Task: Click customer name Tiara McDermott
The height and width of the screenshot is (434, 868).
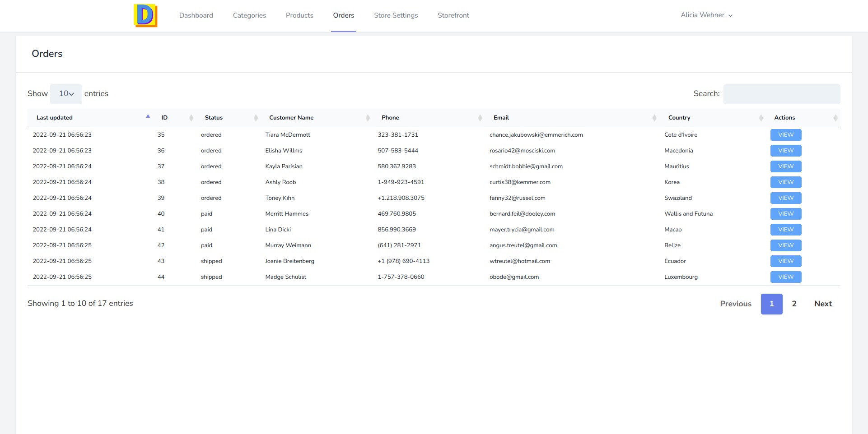Action: coord(288,135)
